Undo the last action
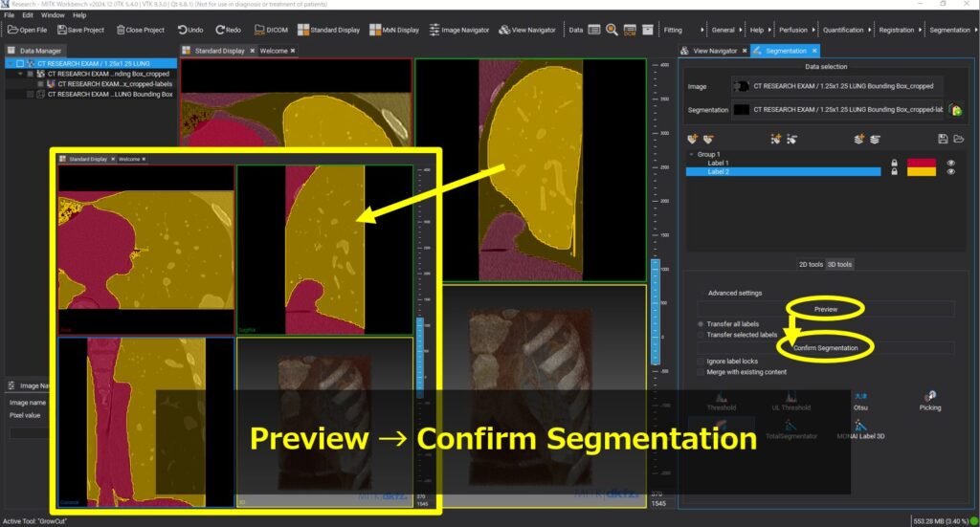The height and width of the screenshot is (527, 980). 190,30
